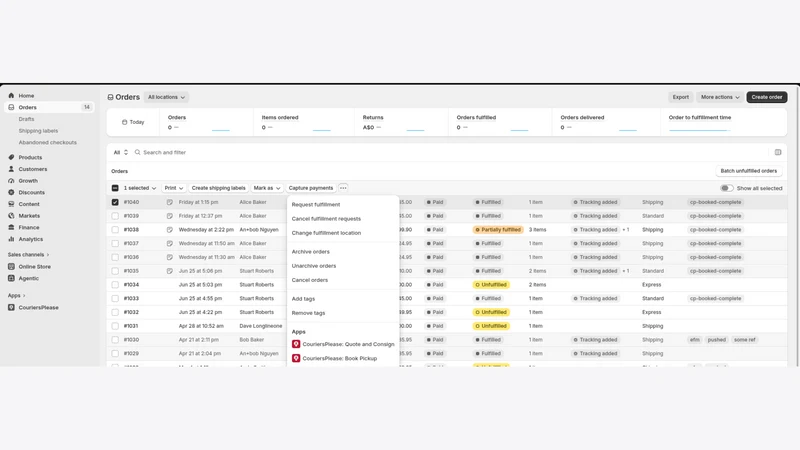Click the Partially fulfilled badge on #1038
Viewport: 800px width, 450px height.
498,230
